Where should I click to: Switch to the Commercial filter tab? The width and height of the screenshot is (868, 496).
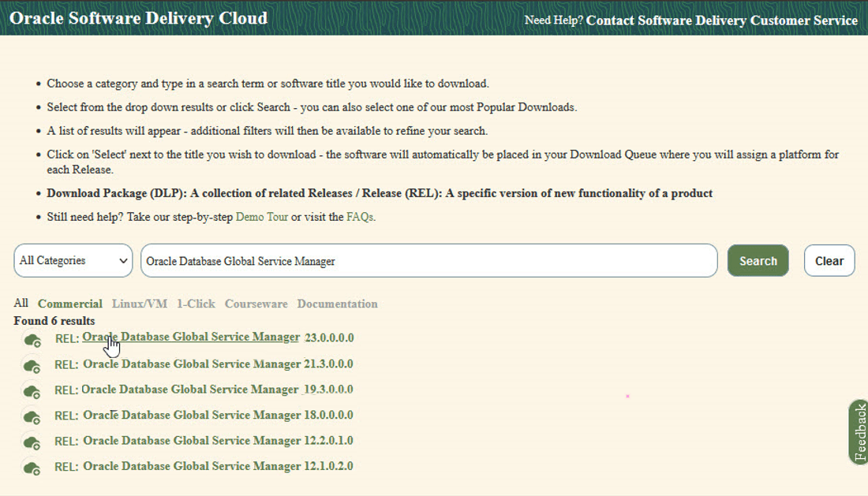69,304
